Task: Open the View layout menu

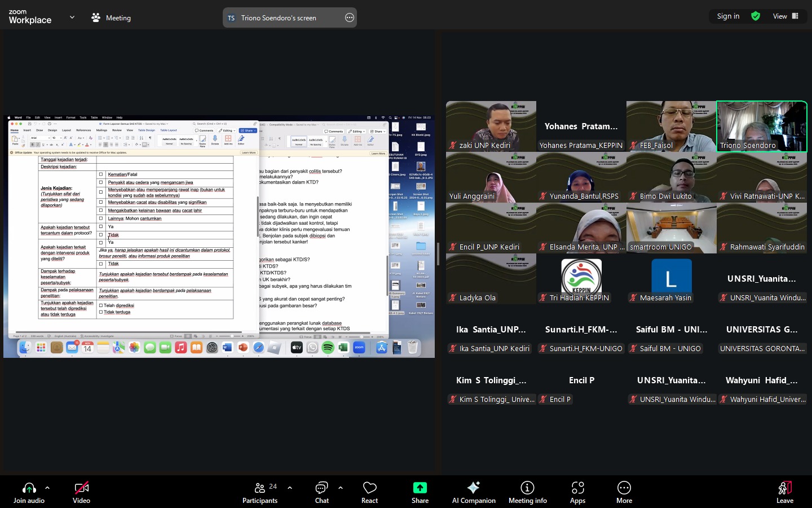Action: point(785,16)
